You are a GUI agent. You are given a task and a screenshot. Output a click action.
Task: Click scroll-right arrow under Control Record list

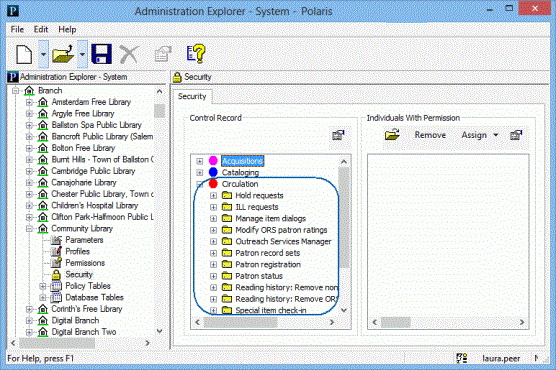pyautogui.click(x=332, y=322)
